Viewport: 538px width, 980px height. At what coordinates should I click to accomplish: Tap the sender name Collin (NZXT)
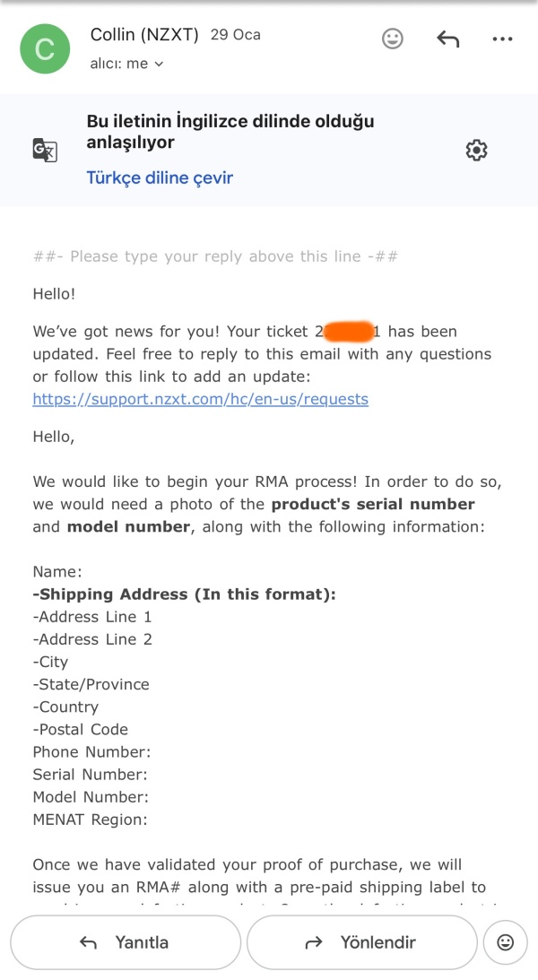(144, 34)
